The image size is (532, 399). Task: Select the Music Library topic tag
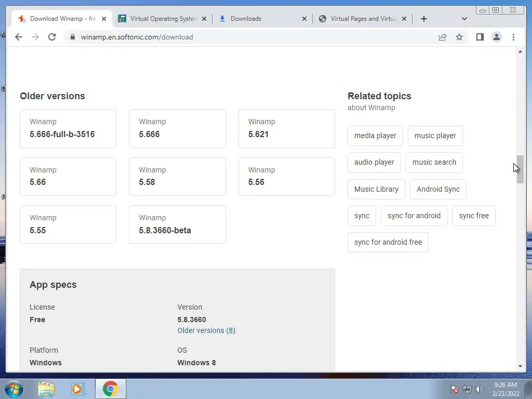(x=376, y=189)
